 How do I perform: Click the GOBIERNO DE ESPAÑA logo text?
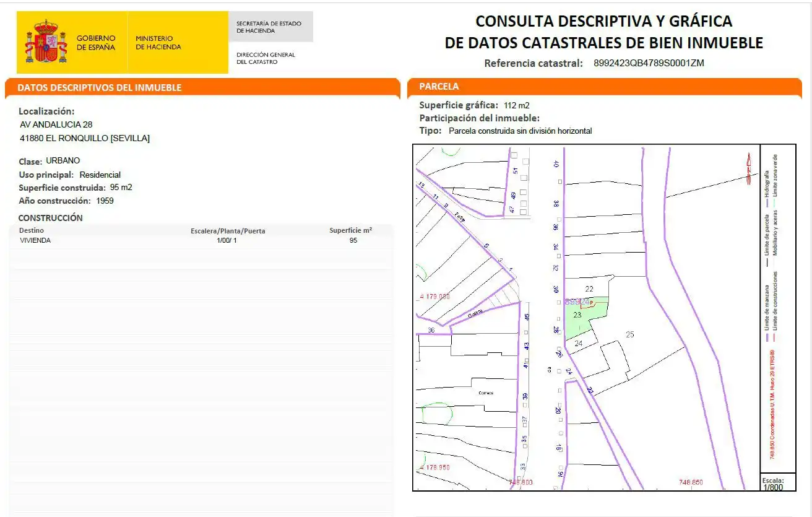click(95, 43)
